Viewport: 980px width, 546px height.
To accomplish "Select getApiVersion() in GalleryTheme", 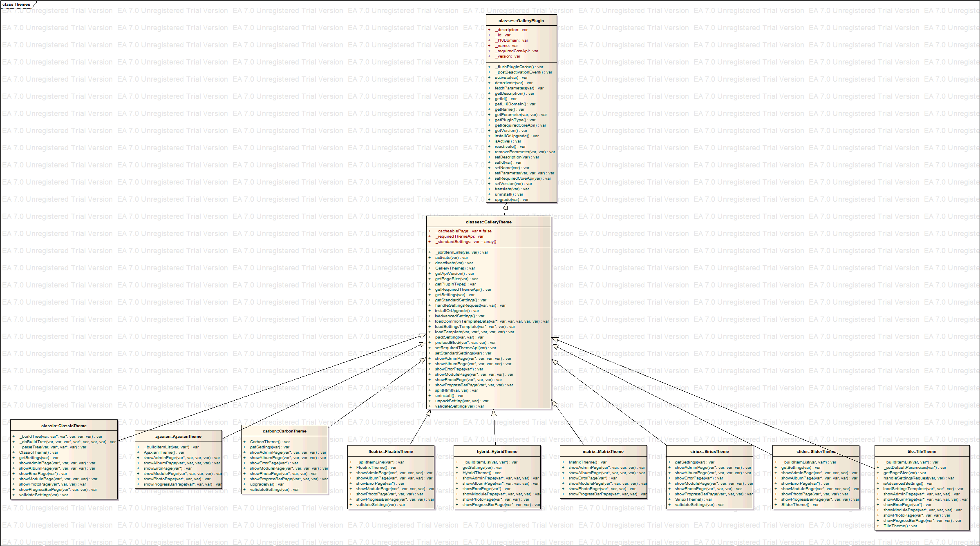I will 454,274.
